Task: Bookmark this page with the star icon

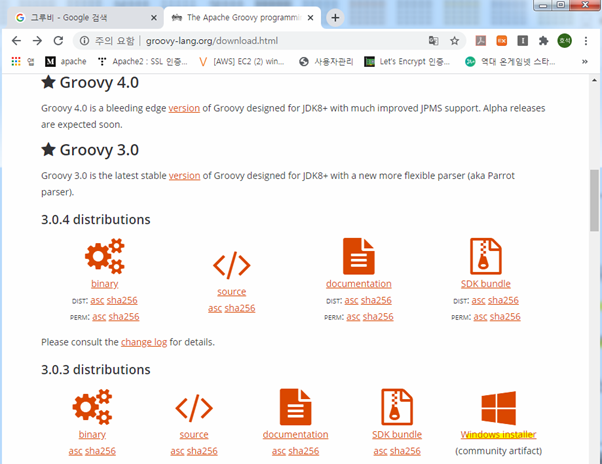Action: click(x=455, y=41)
